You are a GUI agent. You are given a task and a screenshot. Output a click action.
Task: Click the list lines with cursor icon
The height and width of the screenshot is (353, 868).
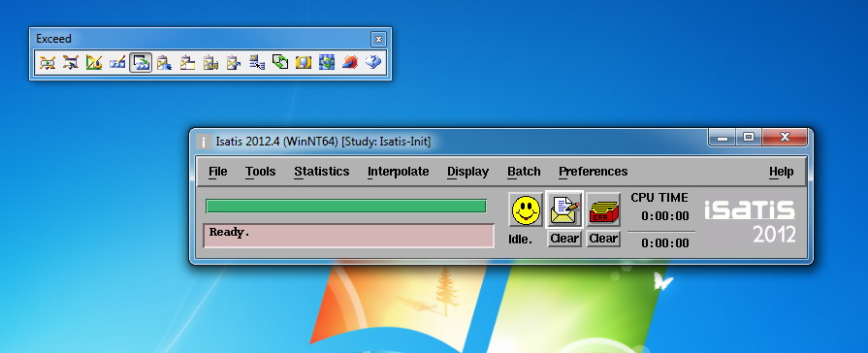(257, 62)
